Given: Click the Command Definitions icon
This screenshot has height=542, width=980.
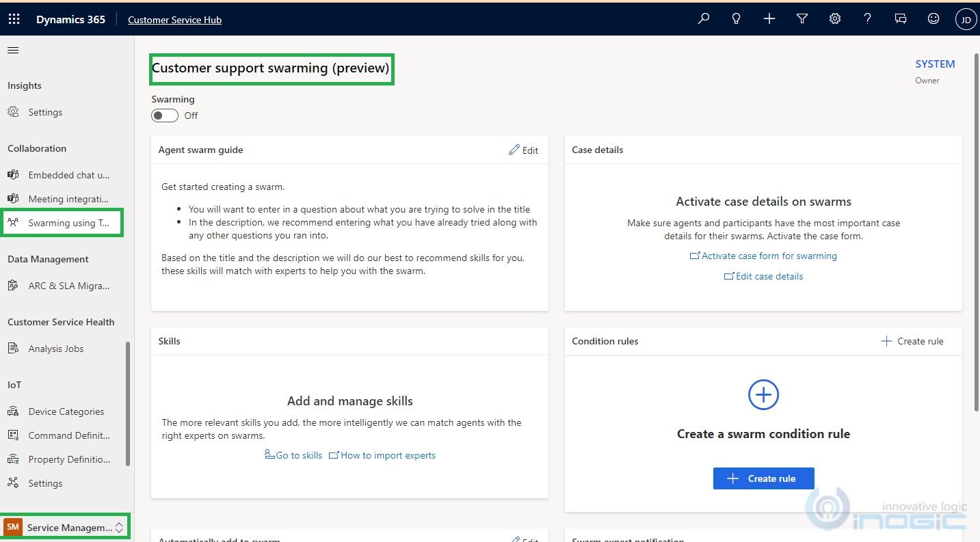Looking at the screenshot, I should coord(13,435).
